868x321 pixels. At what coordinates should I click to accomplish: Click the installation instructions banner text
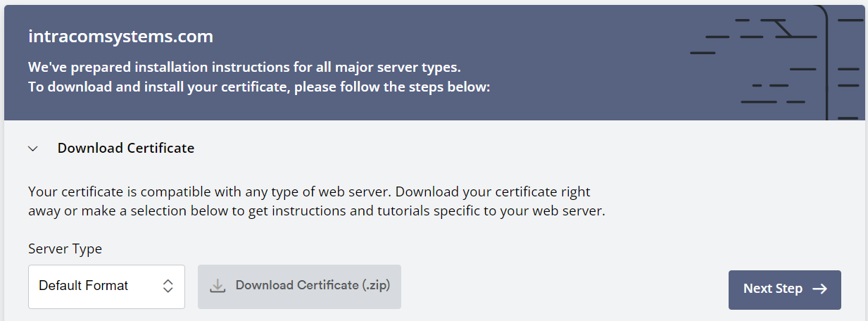click(x=259, y=77)
